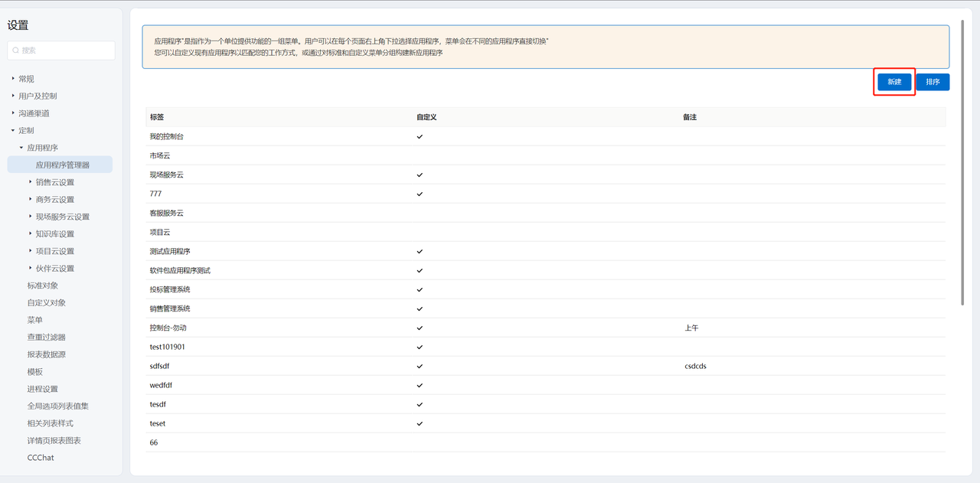Click the vertical scrollbar on right edge

tap(962, 161)
